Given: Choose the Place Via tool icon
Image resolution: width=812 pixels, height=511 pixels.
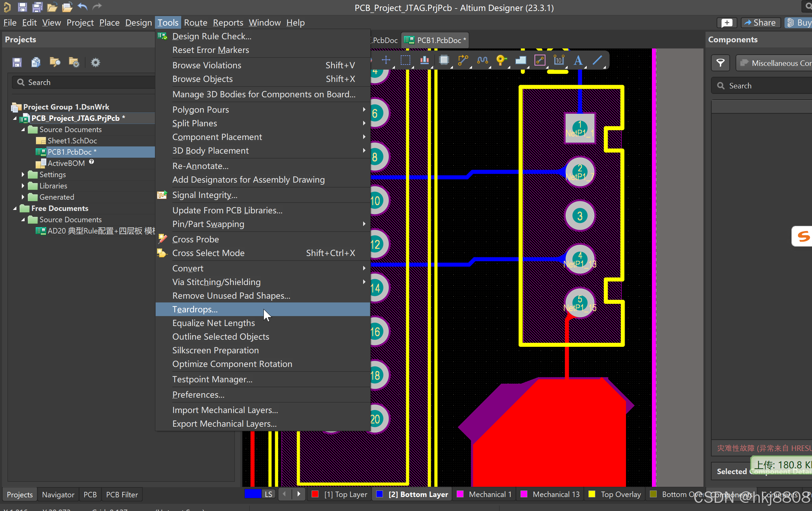Looking at the screenshot, I should (501, 60).
